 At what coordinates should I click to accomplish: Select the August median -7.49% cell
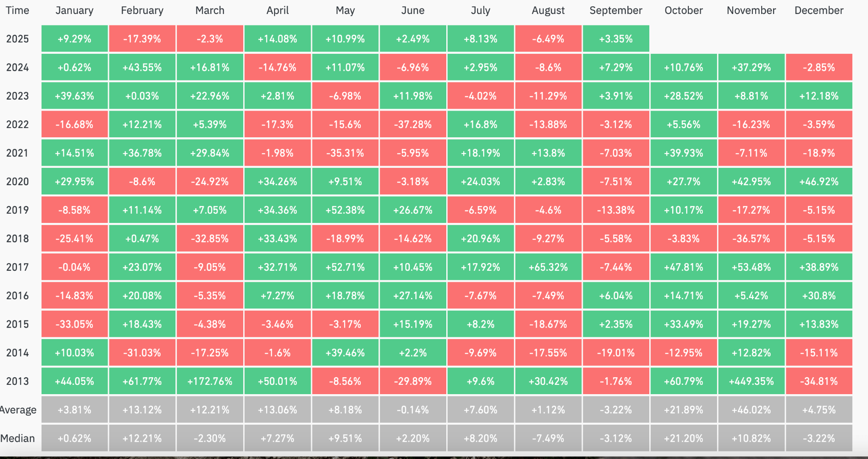[x=548, y=438]
